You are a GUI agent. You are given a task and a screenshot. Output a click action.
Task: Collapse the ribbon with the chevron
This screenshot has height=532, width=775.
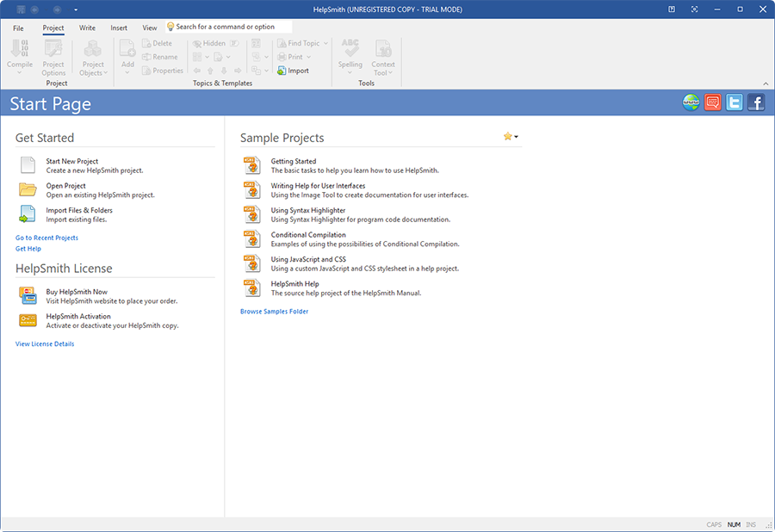(x=766, y=84)
